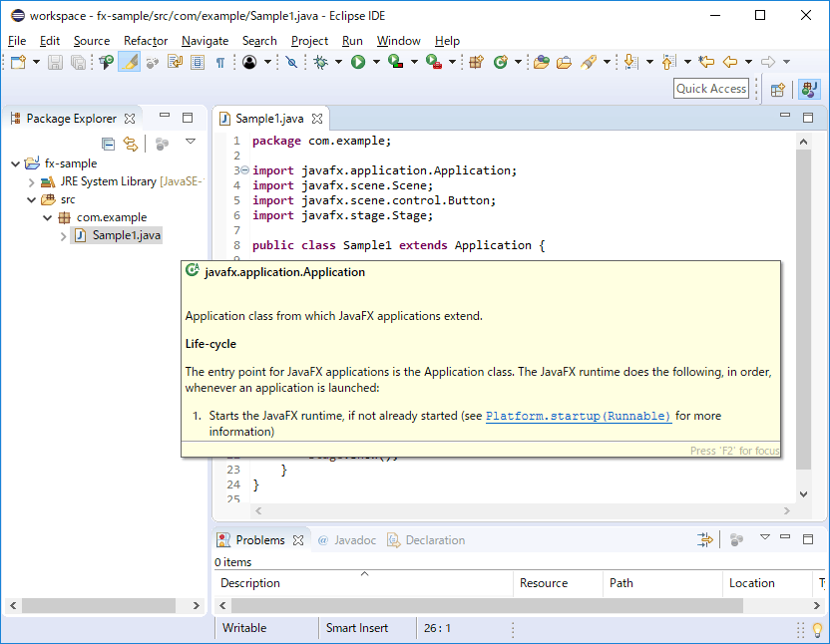This screenshot has width=830, height=644.
Task: Click the Save All toolbar icon
Action: tap(78, 62)
